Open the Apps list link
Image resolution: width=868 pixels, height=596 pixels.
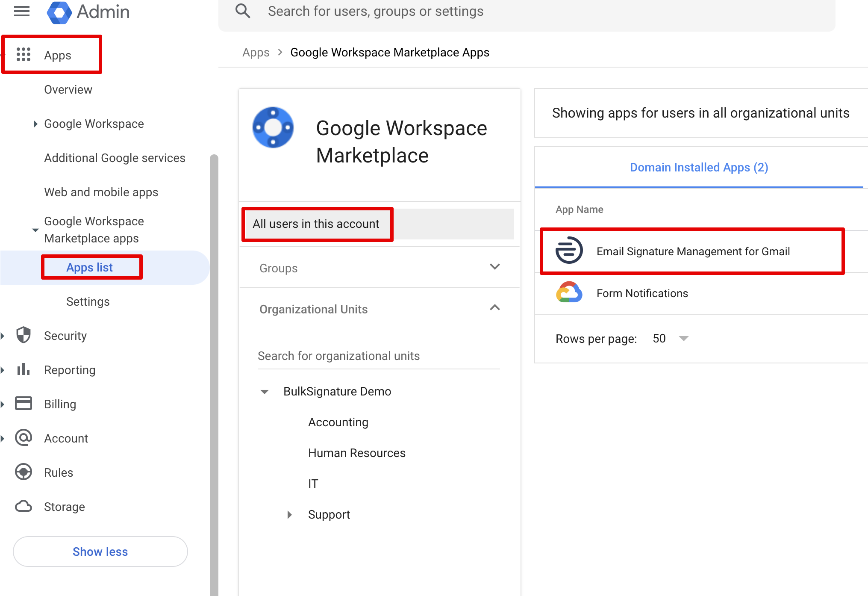tap(89, 267)
